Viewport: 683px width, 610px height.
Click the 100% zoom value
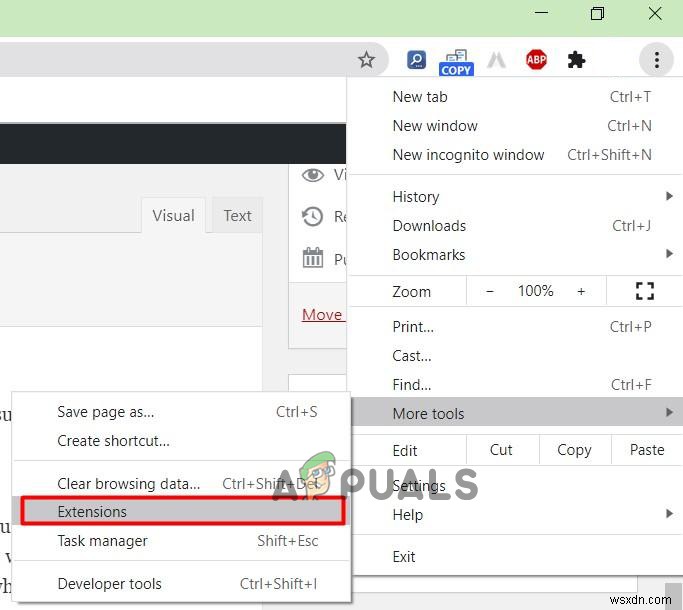pyautogui.click(x=535, y=291)
